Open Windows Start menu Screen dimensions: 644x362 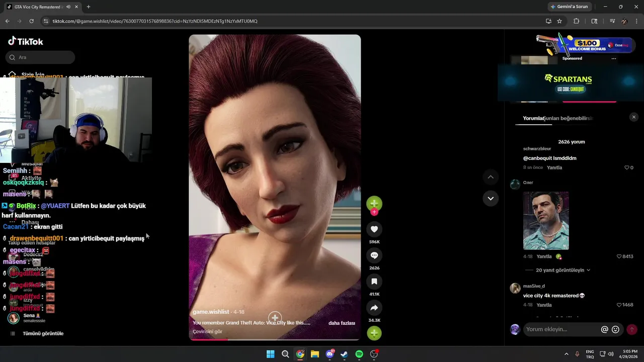tap(270, 354)
